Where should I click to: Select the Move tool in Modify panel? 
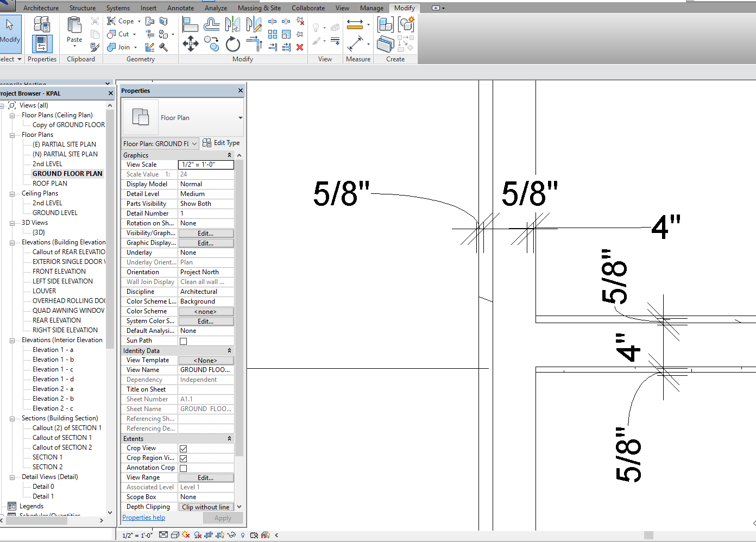click(190, 43)
